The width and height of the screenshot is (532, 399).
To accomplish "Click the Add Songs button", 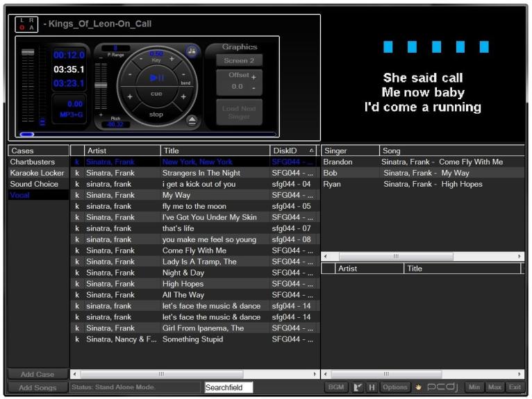I will pyautogui.click(x=38, y=387).
